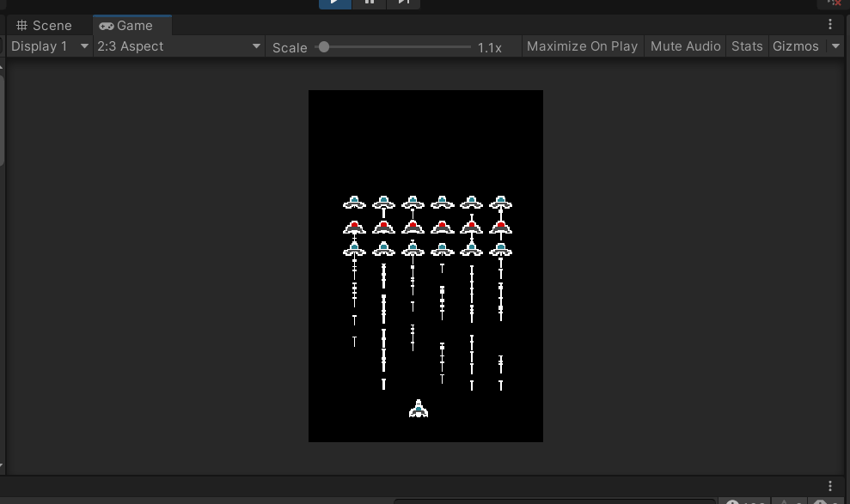This screenshot has width=850, height=504.
Task: Click the player spaceship in the game view
Action: 418,409
